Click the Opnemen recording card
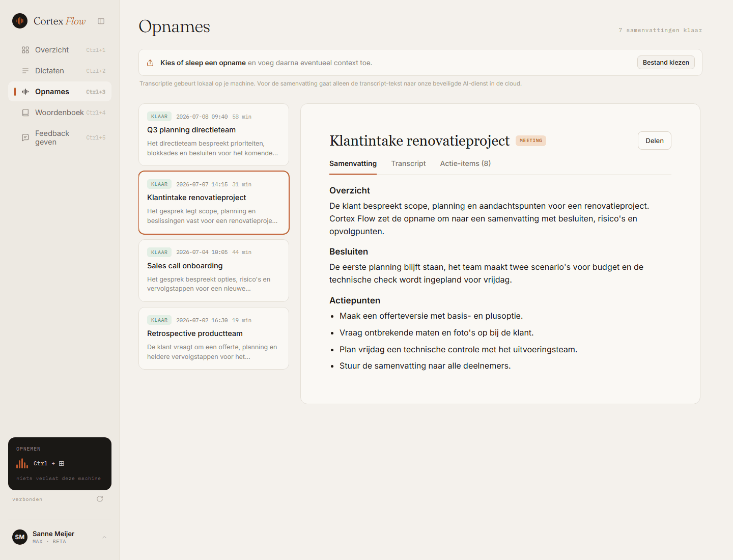Viewport: 733px width, 560px height. click(x=60, y=463)
